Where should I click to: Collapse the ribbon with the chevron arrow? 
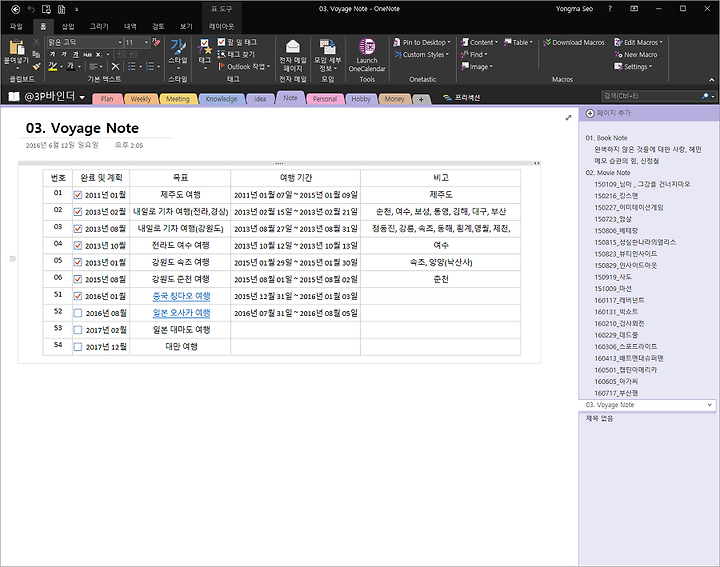coord(712,80)
